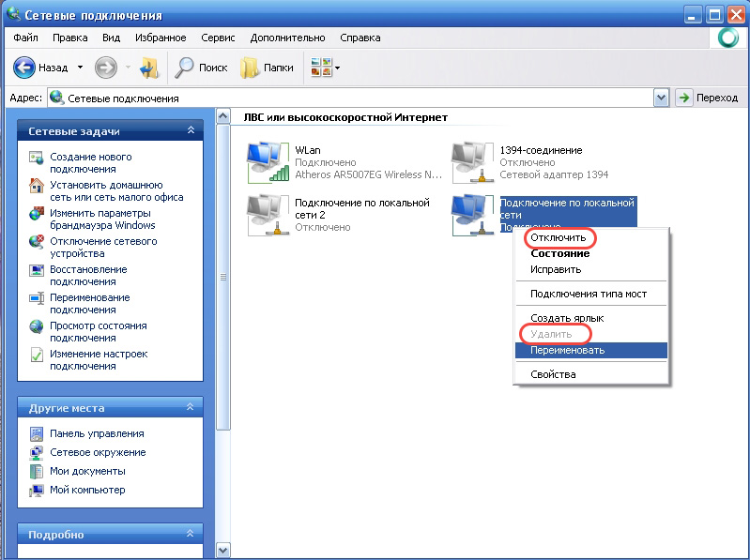This screenshot has height=560, width=750.
Task: Click the Сетевое окружение icon
Action: [x=37, y=452]
